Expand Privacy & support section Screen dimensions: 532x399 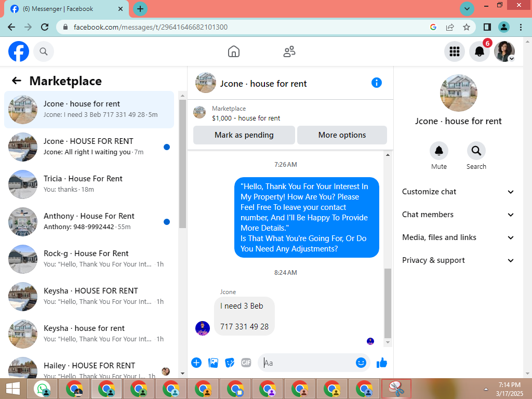coord(458,260)
